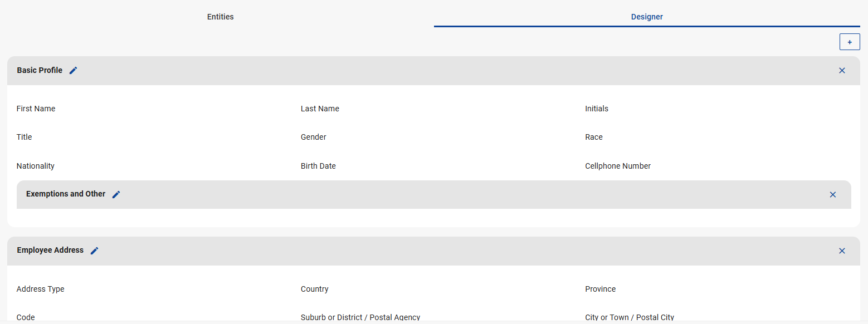Edit the Employee Address section name
This screenshot has height=324, width=868.
pos(95,251)
